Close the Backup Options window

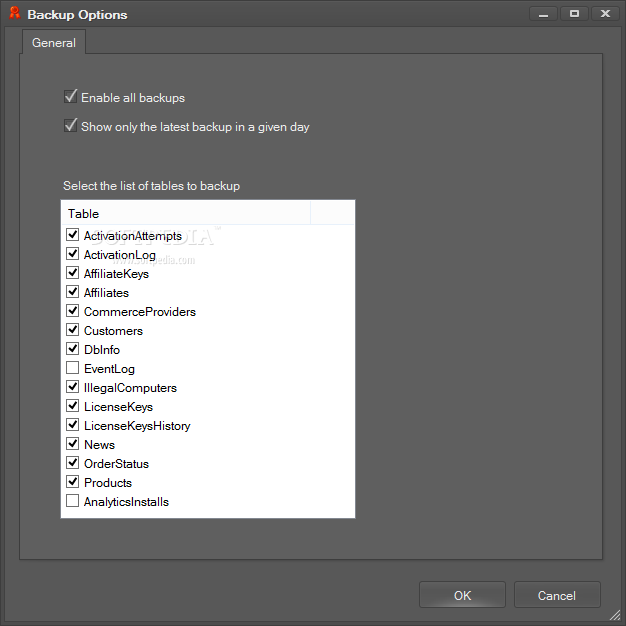pos(605,14)
